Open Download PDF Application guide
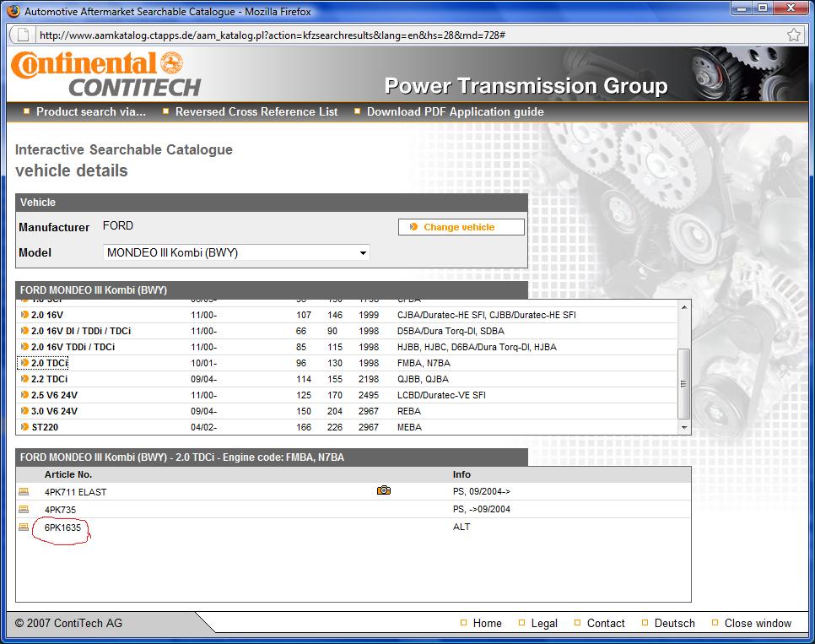The image size is (815, 644). (455, 111)
